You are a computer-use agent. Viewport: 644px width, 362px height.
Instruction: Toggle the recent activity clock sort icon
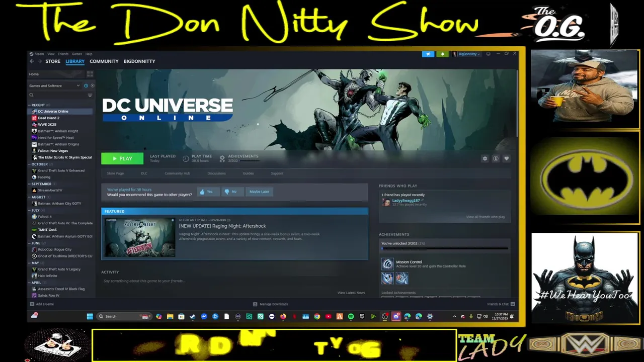pyautogui.click(x=86, y=85)
